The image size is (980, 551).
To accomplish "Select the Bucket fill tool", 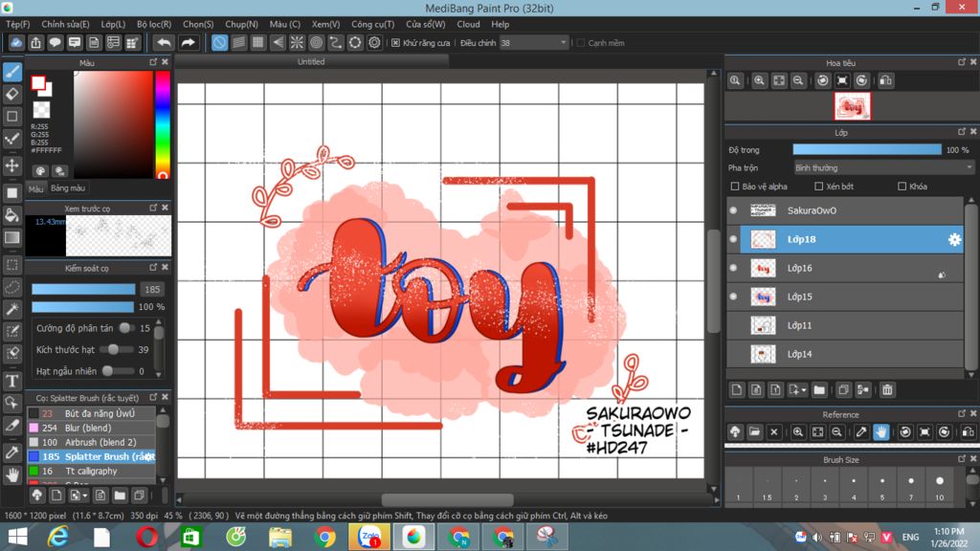I will pyautogui.click(x=12, y=215).
